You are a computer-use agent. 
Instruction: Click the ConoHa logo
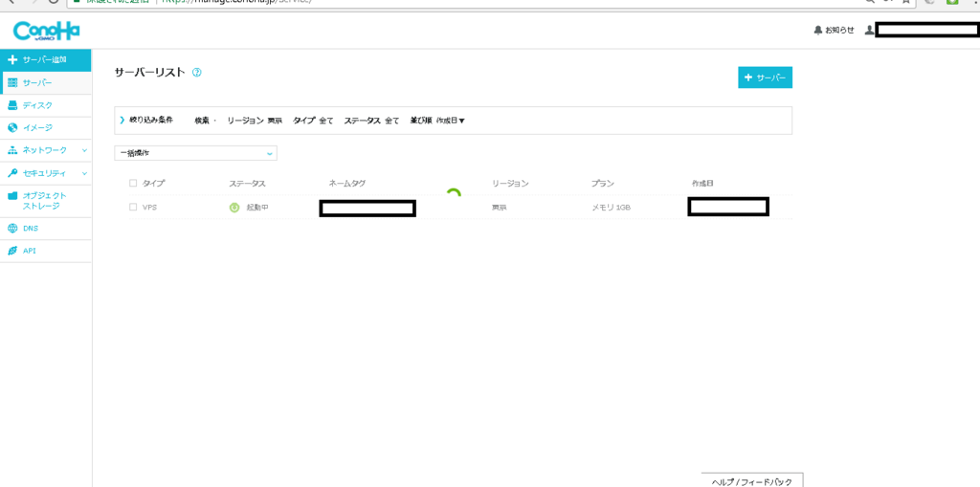(46, 31)
